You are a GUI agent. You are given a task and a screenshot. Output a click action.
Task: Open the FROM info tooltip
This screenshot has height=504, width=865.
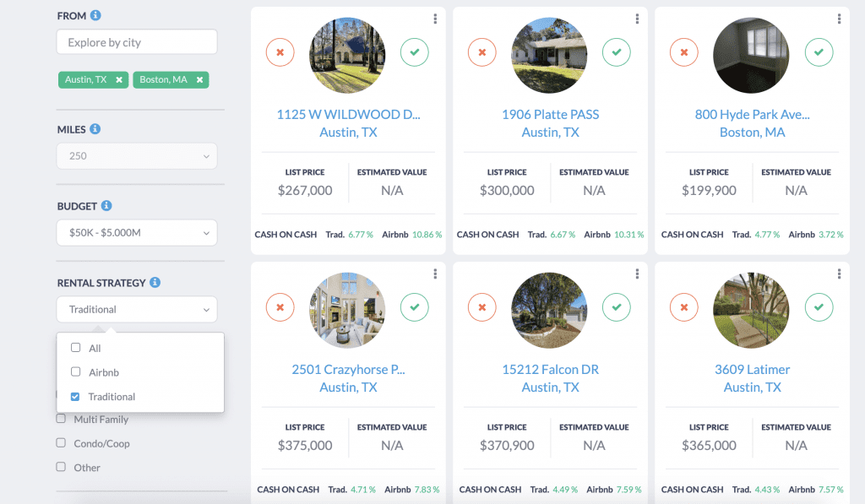(x=94, y=14)
